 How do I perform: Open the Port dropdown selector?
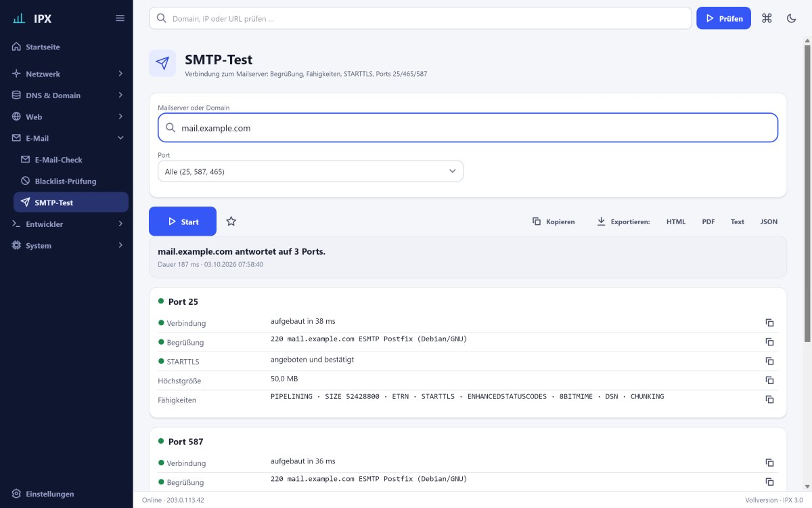point(311,171)
